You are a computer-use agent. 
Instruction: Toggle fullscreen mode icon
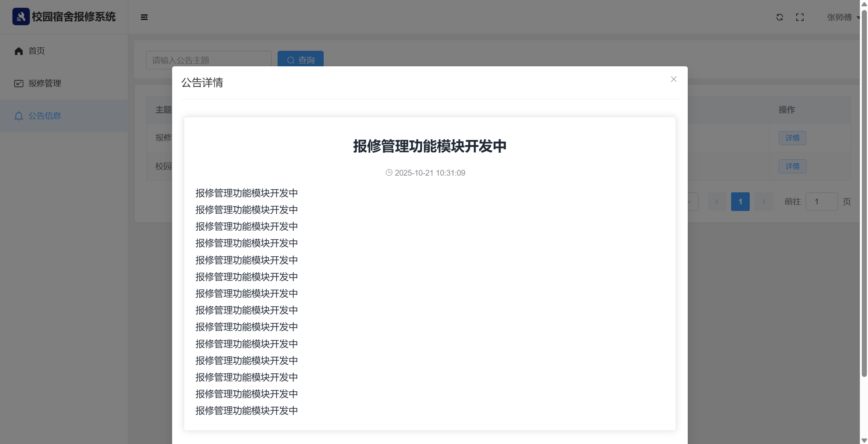(800, 17)
